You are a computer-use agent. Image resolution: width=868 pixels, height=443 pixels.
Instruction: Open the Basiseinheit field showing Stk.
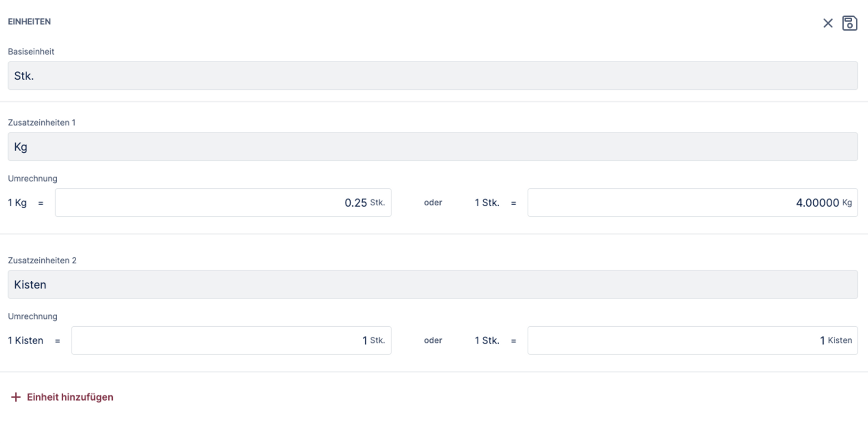click(x=432, y=76)
